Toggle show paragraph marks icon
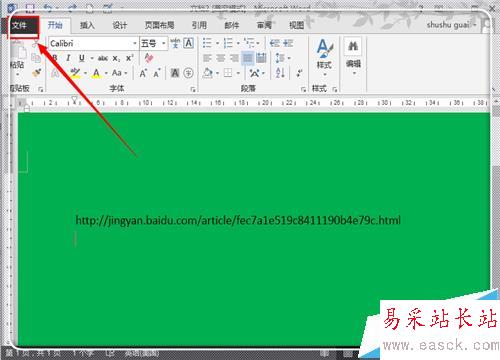The image size is (500, 360). point(300,73)
